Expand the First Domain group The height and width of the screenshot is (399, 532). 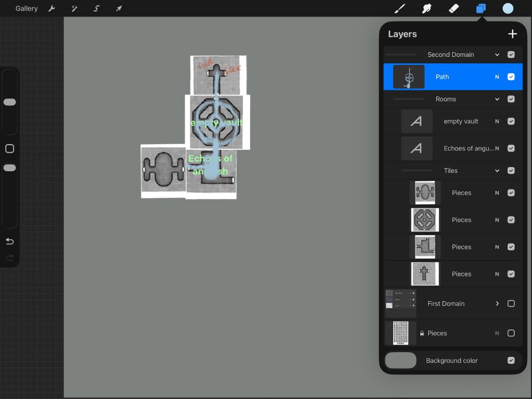pyautogui.click(x=497, y=304)
